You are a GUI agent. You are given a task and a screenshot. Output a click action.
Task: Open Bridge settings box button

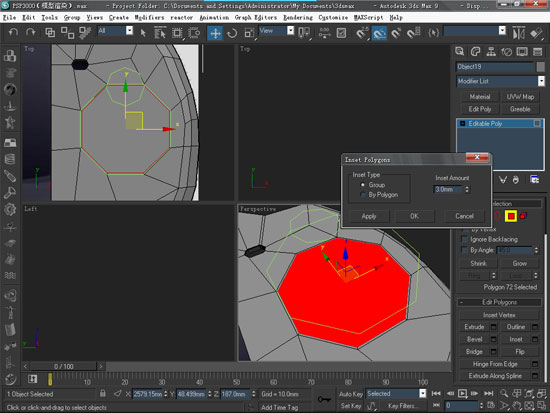493,352
